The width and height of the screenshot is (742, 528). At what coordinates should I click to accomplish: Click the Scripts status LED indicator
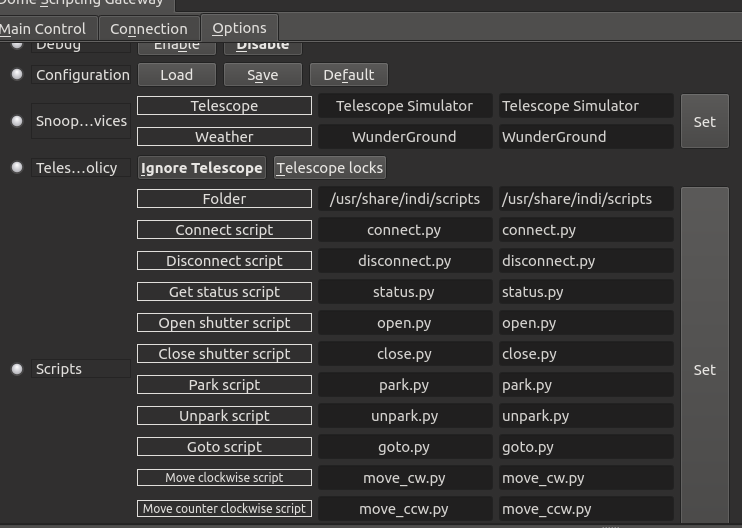click(x=16, y=369)
